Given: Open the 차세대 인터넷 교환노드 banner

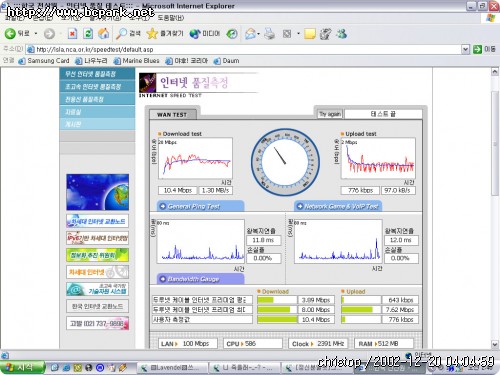Looking at the screenshot, I should pos(97,221).
